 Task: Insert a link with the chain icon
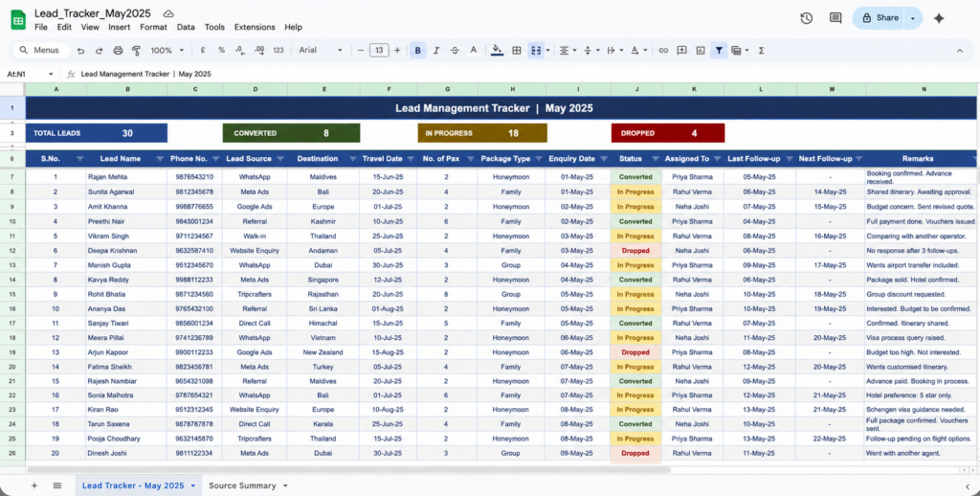click(663, 51)
